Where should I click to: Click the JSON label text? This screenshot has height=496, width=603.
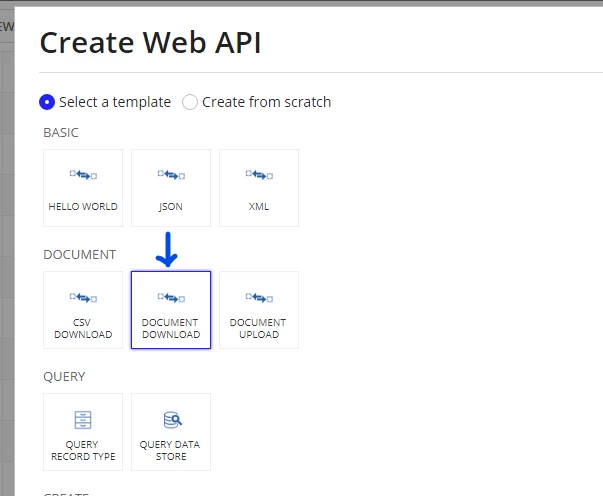(x=171, y=207)
